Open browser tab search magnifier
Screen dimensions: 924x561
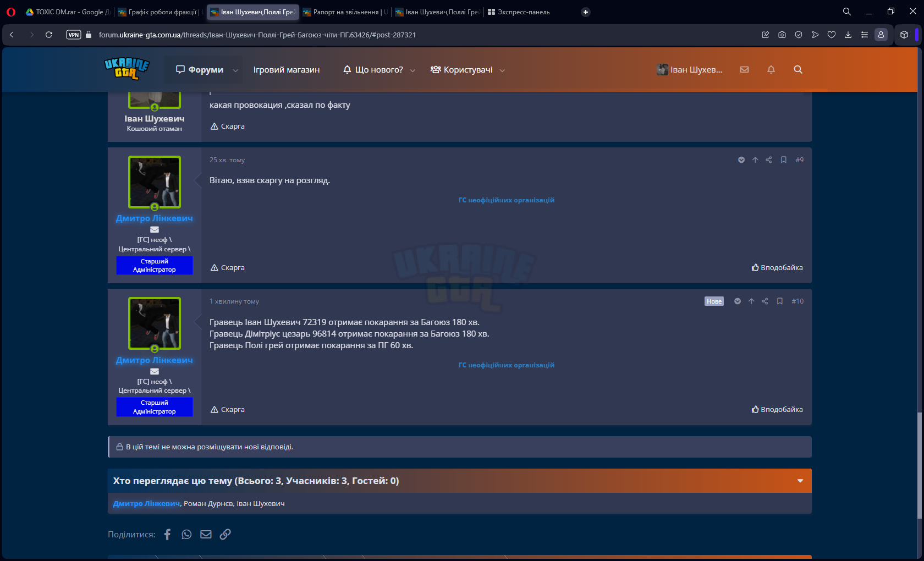[847, 12]
